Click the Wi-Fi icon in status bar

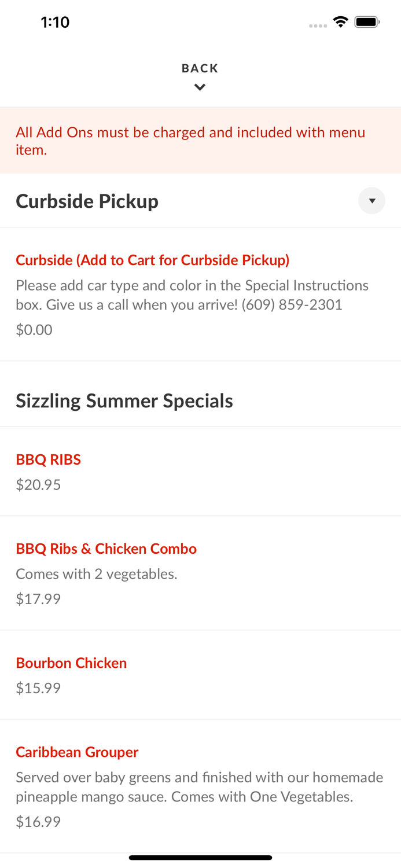coord(340,22)
